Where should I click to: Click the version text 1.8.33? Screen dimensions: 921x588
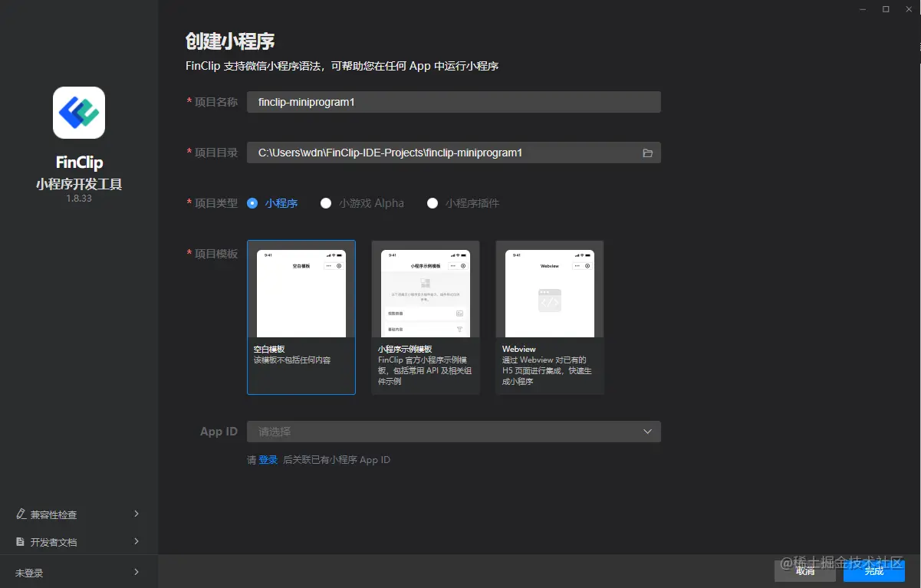tap(79, 199)
